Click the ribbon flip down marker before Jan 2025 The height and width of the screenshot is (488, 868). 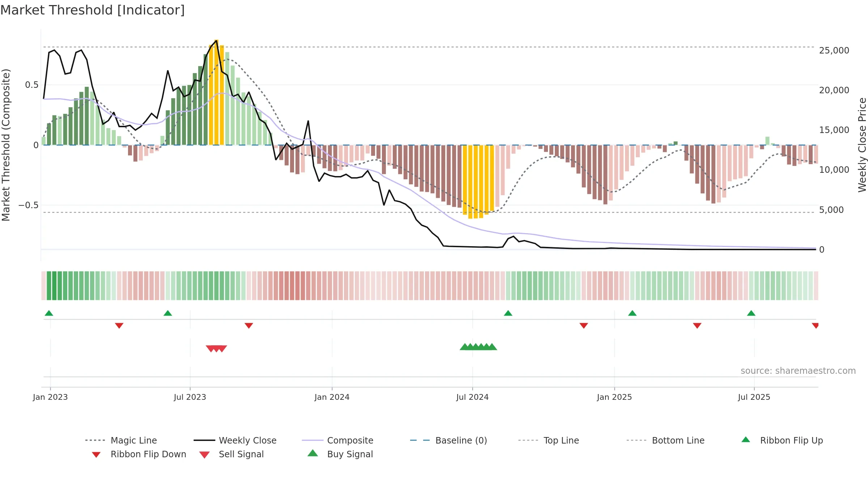tap(584, 326)
